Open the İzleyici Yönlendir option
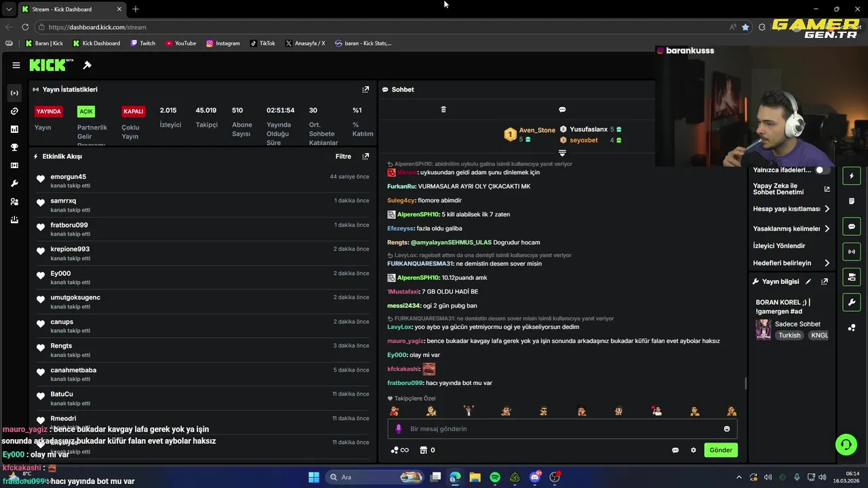The image size is (868, 488). (779, 246)
